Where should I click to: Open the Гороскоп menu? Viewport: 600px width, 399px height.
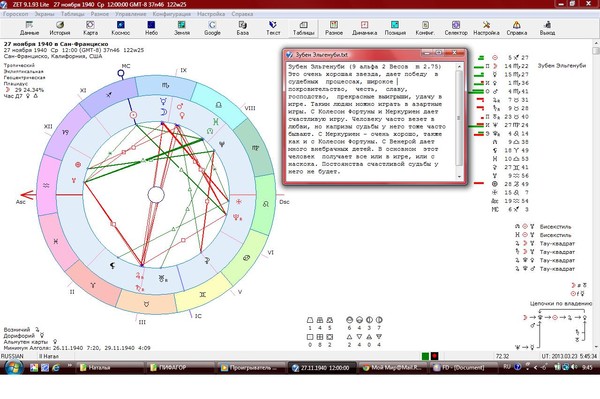[x=16, y=14]
